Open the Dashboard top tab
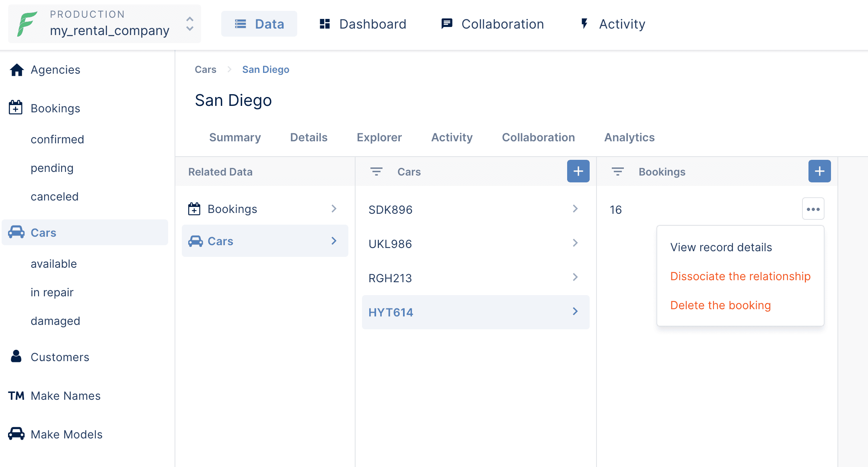 click(x=362, y=24)
